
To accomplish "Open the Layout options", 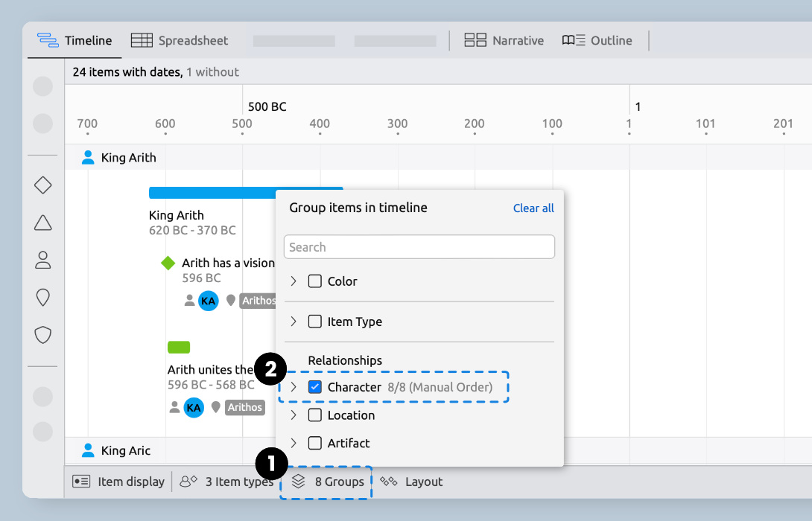I will (412, 482).
